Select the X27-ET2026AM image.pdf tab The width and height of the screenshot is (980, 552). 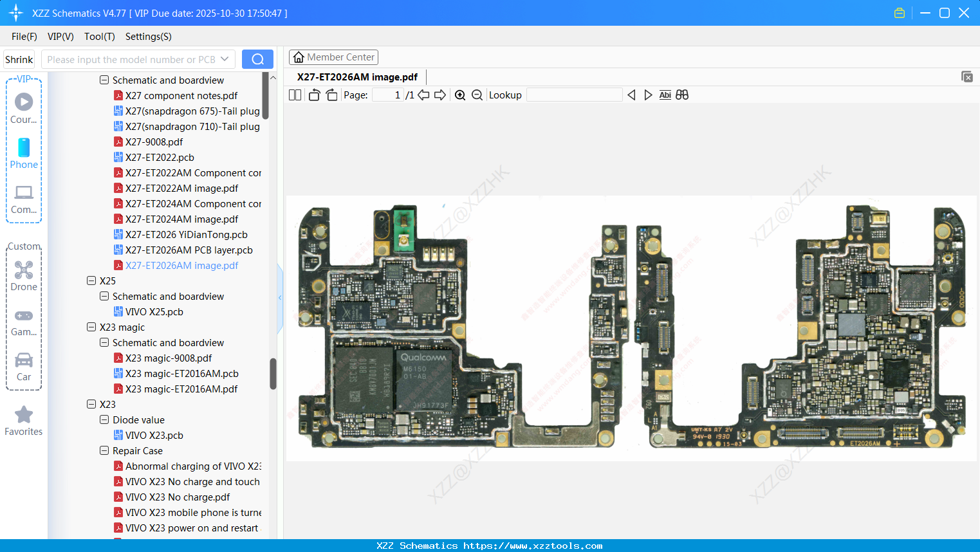[x=357, y=77]
